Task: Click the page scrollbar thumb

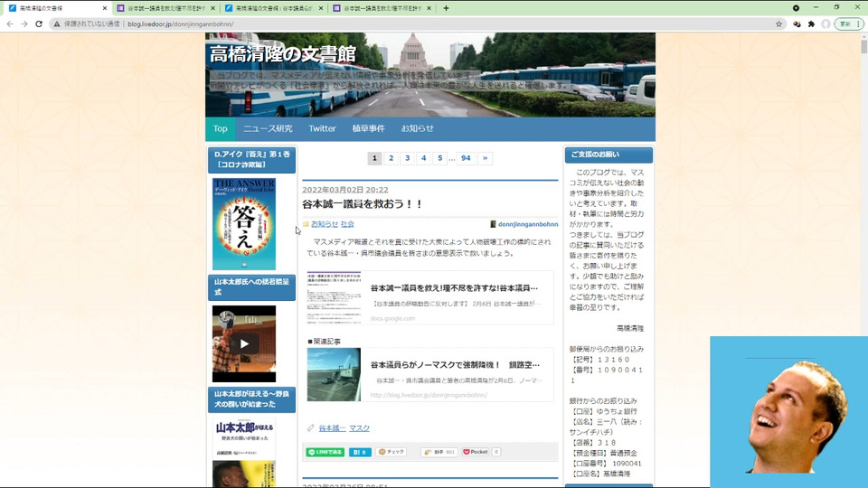Action: click(863, 47)
